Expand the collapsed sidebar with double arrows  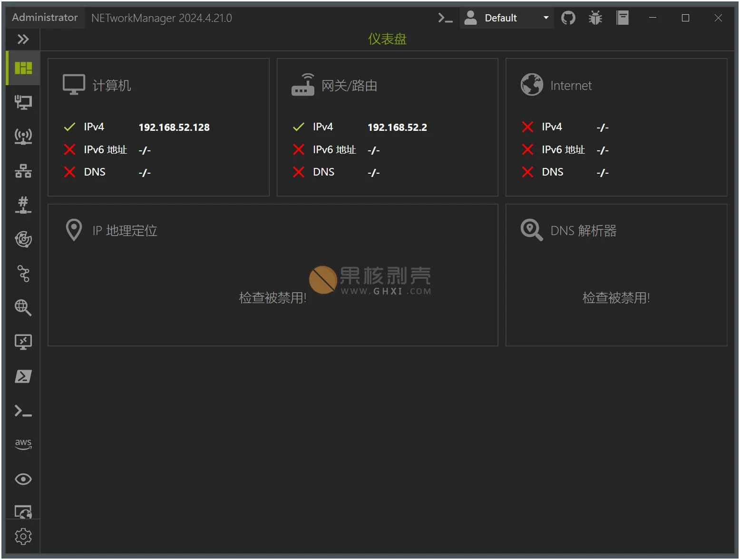(22, 39)
